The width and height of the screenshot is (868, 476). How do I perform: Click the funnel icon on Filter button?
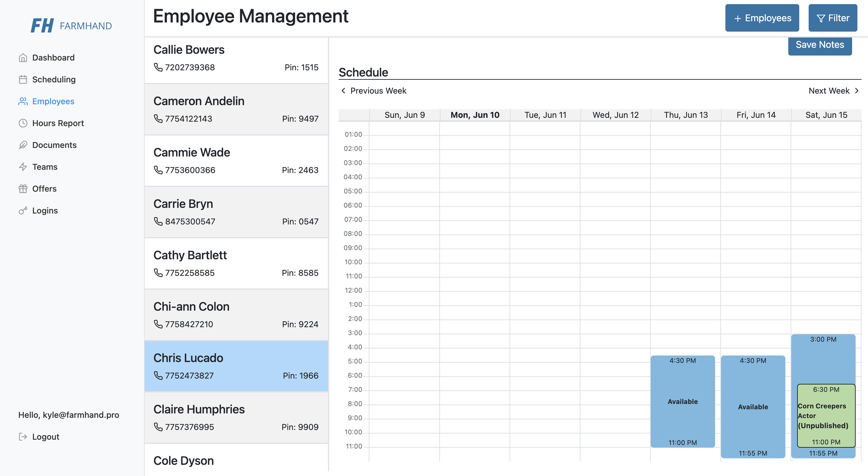821,18
